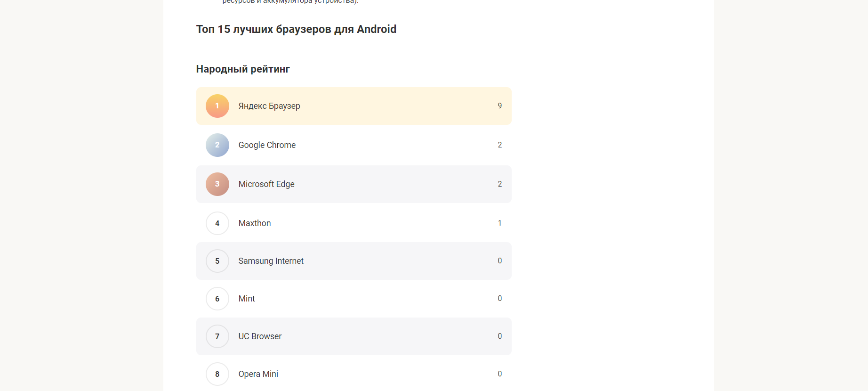Click the vote count 9 for Яндекс
The image size is (868, 391).
click(500, 106)
